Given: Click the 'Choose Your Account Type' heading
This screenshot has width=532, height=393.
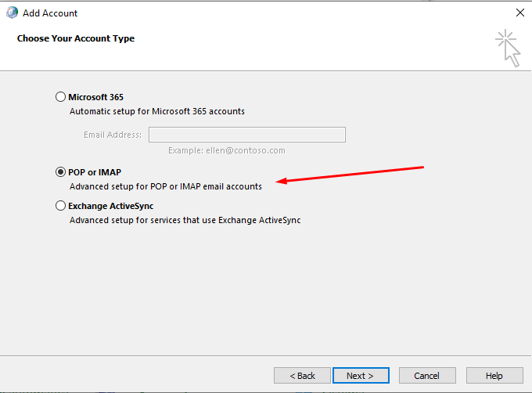Looking at the screenshot, I should click(76, 38).
